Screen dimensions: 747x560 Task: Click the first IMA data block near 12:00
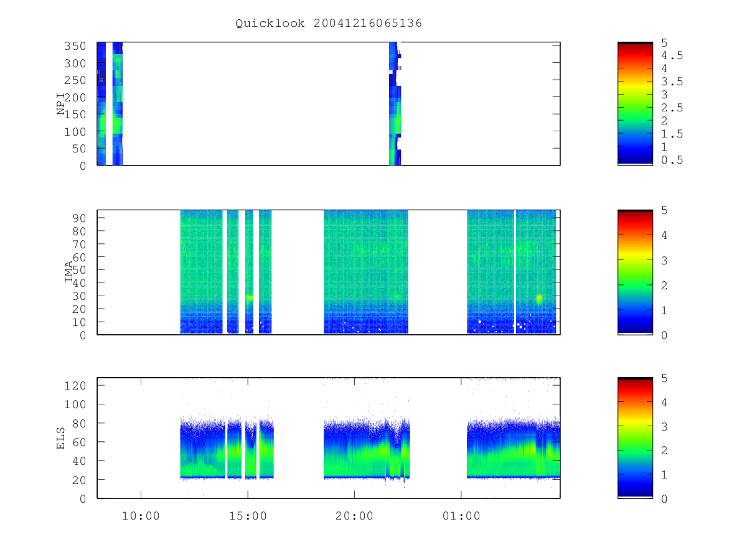(202, 272)
